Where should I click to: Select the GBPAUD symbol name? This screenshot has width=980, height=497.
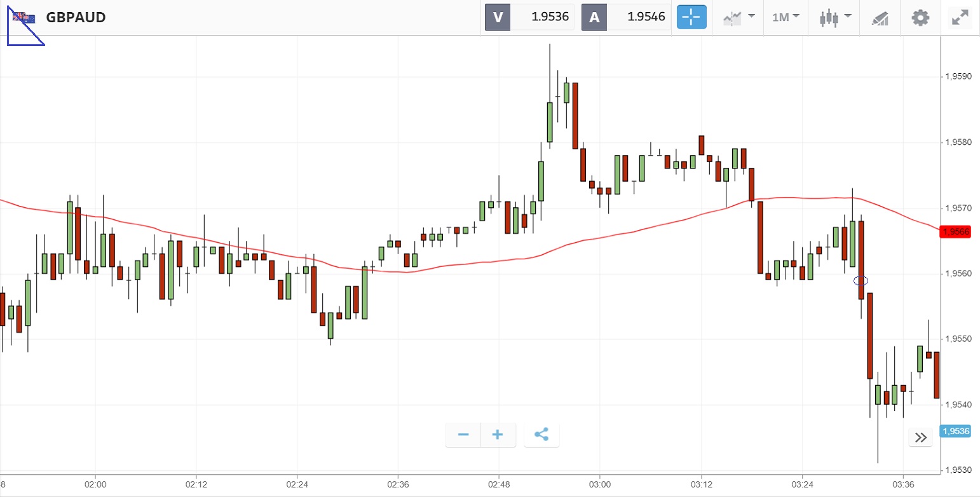pyautogui.click(x=76, y=17)
